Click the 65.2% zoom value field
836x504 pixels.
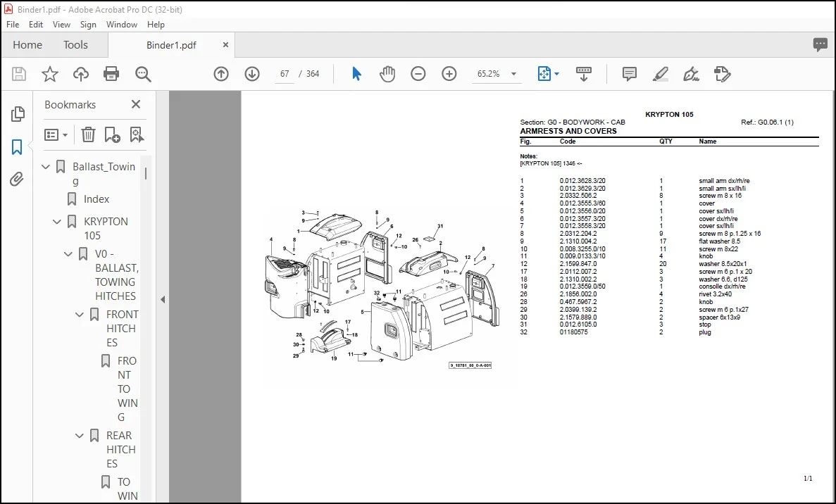[489, 74]
